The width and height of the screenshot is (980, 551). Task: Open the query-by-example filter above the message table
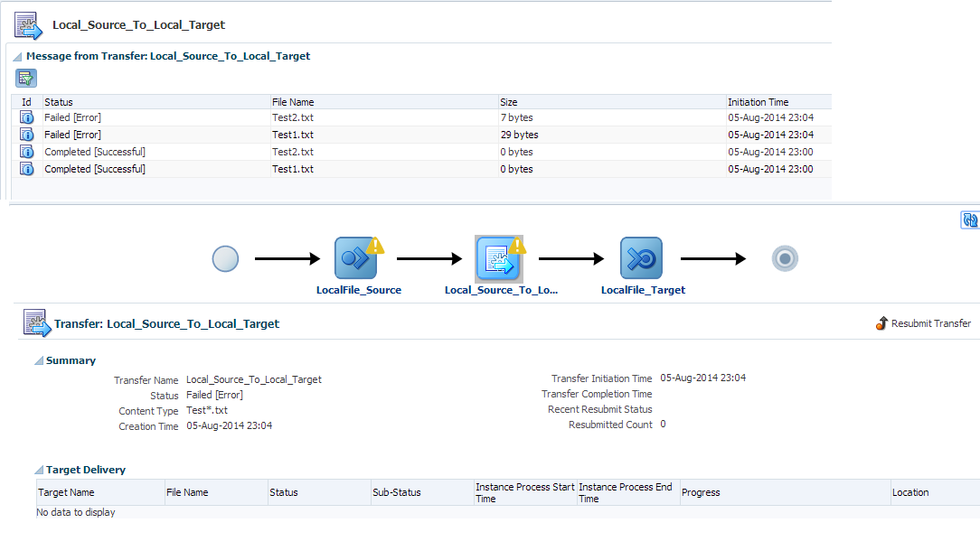click(26, 78)
